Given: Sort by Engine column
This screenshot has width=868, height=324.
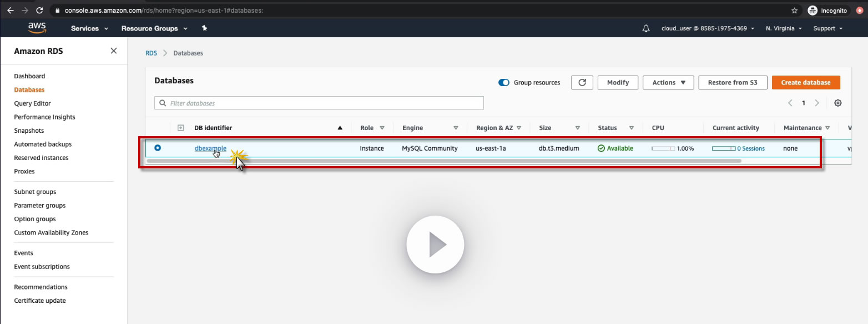Looking at the screenshot, I should click(456, 128).
